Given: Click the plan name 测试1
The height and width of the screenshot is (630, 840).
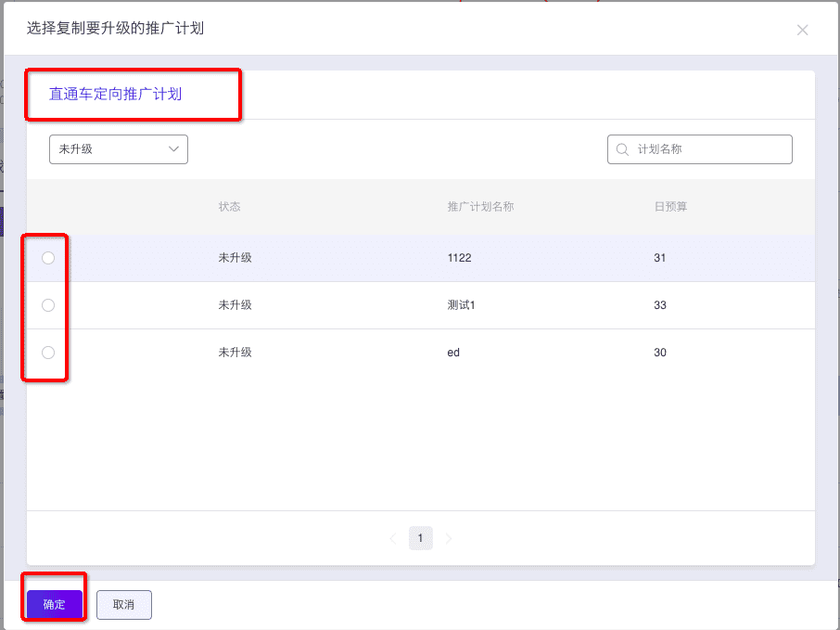Looking at the screenshot, I should coord(461,305).
